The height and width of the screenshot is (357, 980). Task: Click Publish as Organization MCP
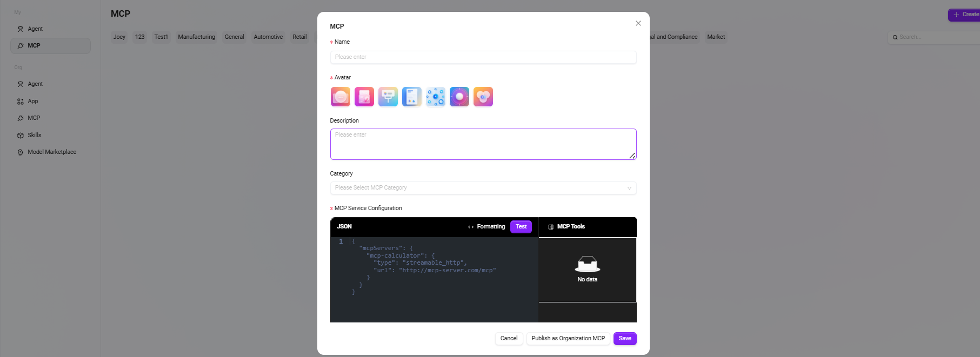pos(568,339)
